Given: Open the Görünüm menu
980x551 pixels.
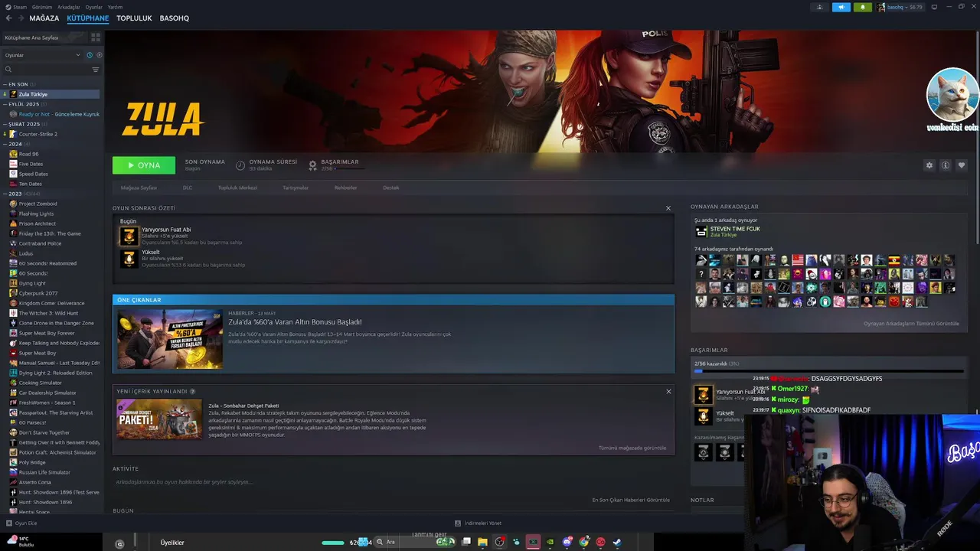Looking at the screenshot, I should 42,7.
